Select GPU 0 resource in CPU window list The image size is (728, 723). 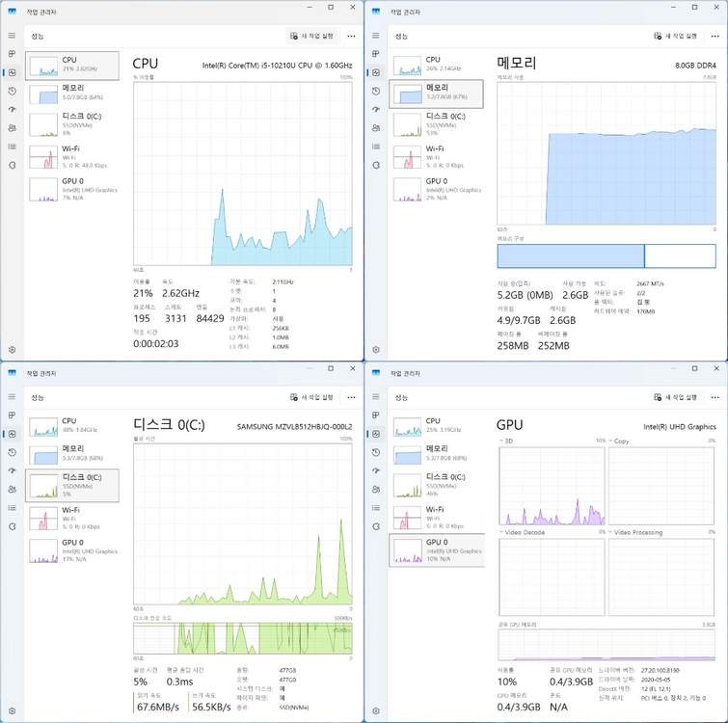coord(72,189)
